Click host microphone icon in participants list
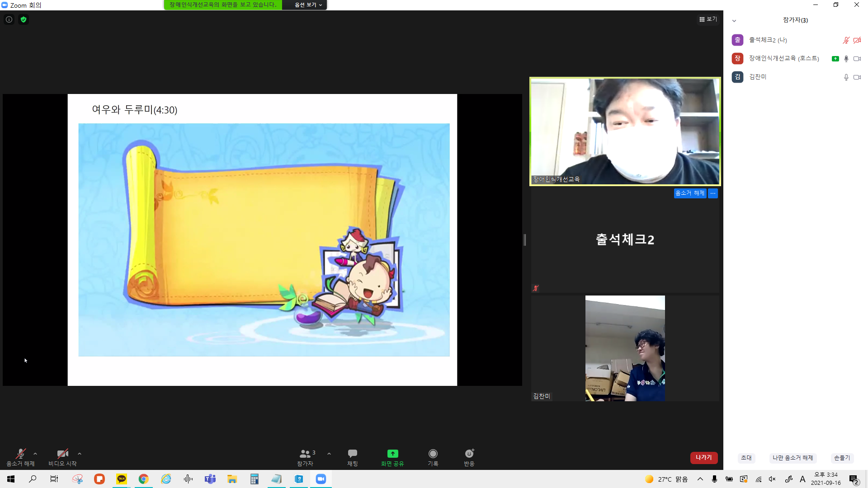 click(x=846, y=59)
